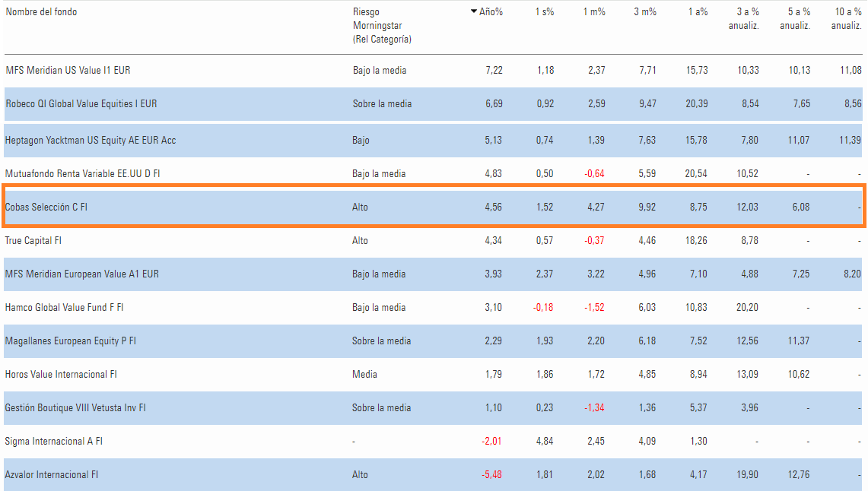Open Horos Value Internacional FI
Image resolution: width=868 pixels, height=491 pixels.
pos(61,374)
